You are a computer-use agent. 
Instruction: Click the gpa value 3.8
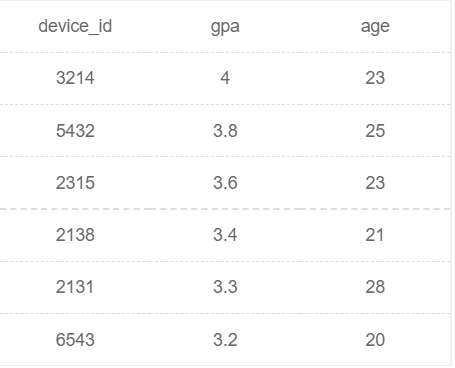click(x=225, y=130)
